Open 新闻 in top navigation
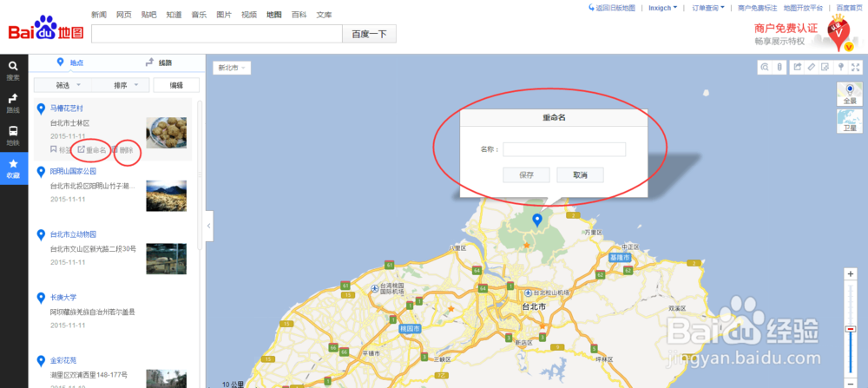This screenshot has width=868, height=388. point(99,15)
